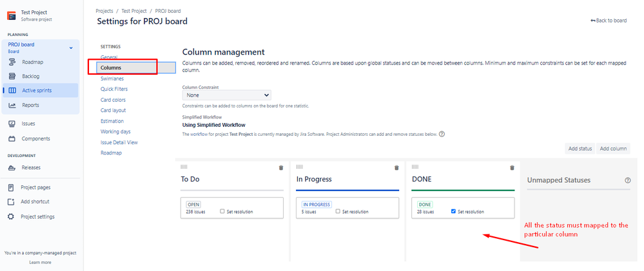
Task: Open General settings page
Action: 109,57
